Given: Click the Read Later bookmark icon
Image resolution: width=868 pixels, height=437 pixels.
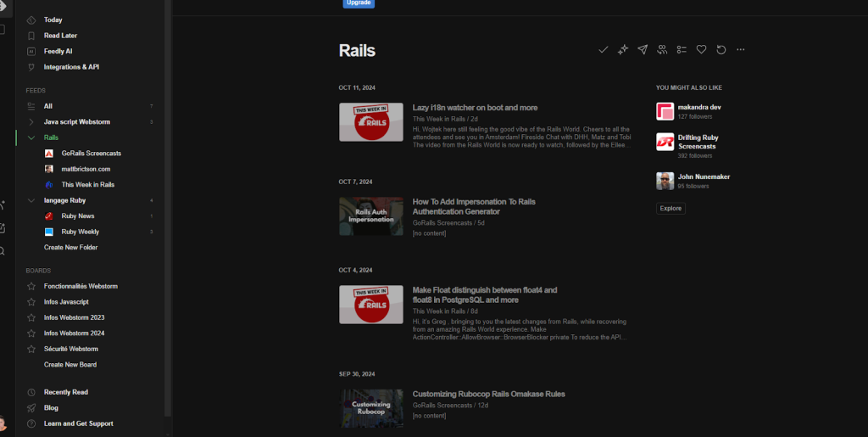Looking at the screenshot, I should pyautogui.click(x=31, y=36).
